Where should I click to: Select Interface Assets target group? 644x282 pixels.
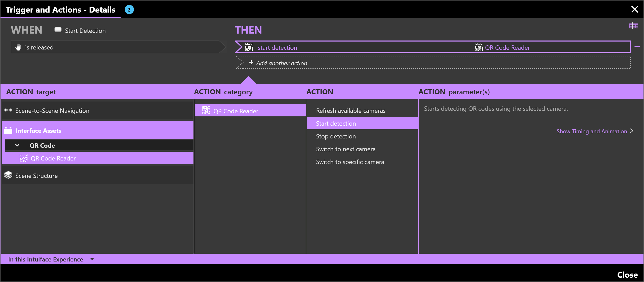98,130
